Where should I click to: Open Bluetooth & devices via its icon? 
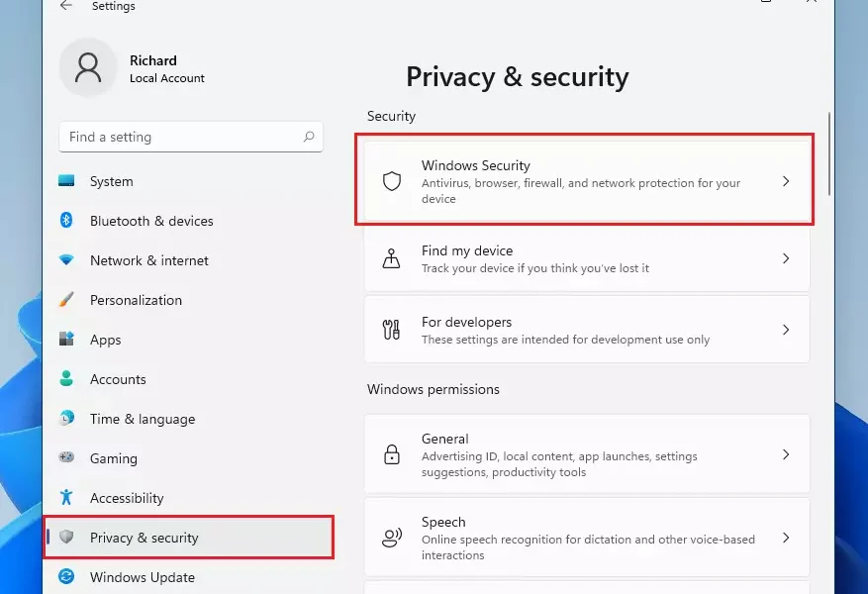[x=67, y=221]
